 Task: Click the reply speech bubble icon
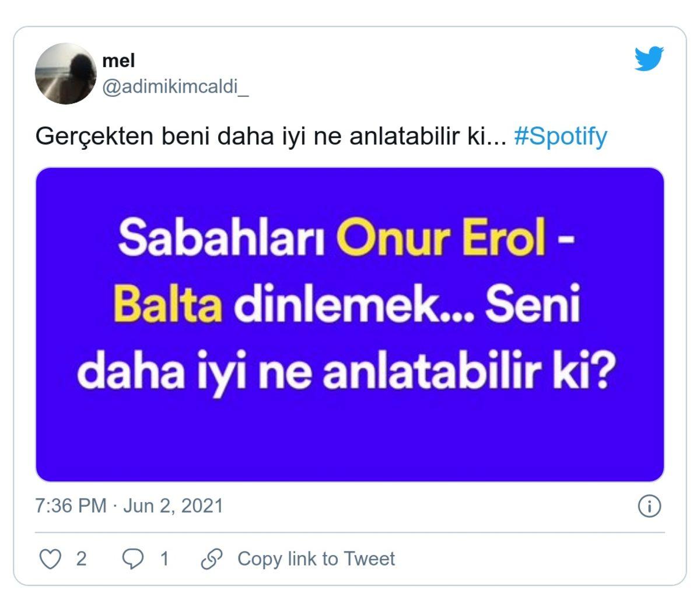(133, 559)
